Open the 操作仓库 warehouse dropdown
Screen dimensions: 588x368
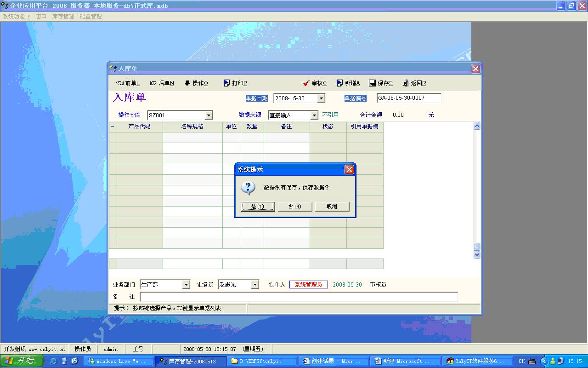coord(209,115)
